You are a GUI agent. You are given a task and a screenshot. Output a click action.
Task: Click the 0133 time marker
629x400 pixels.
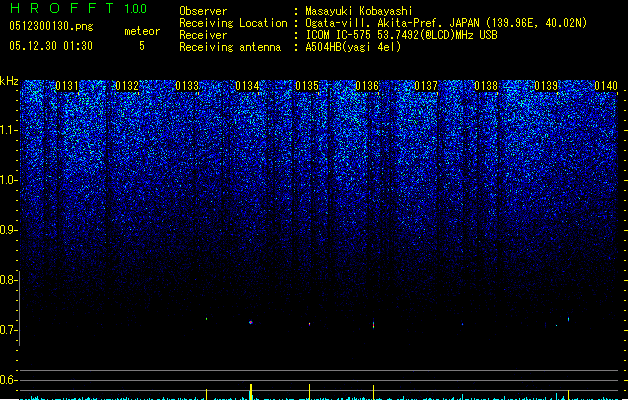187,86
